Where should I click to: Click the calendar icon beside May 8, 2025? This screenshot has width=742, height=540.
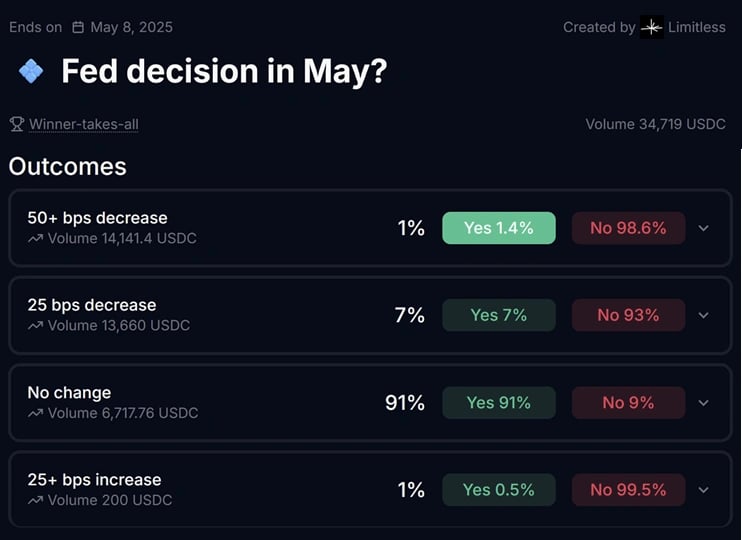78,27
